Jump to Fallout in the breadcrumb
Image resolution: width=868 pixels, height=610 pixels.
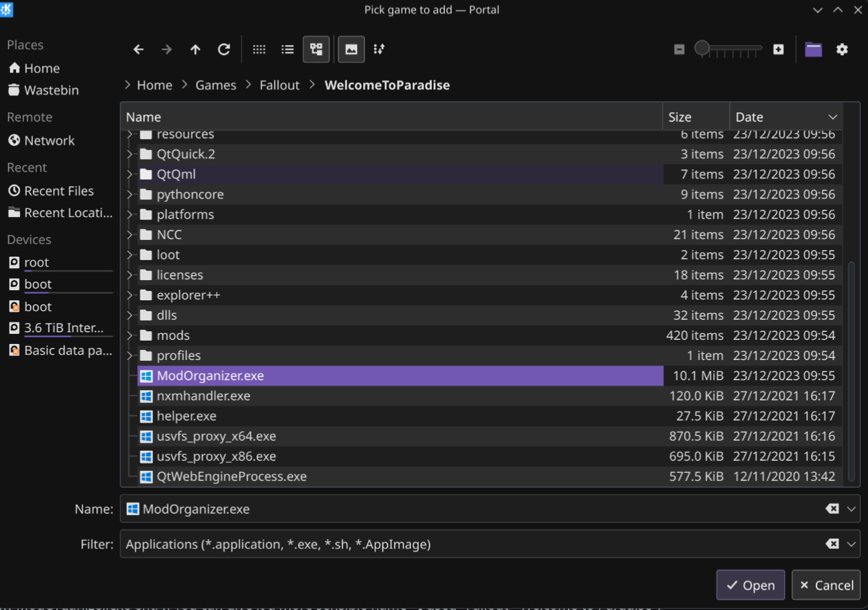pos(279,85)
